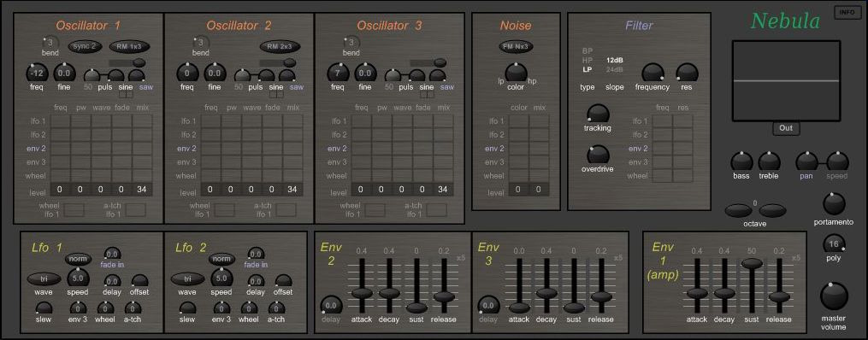Click the treble knob

point(769,161)
